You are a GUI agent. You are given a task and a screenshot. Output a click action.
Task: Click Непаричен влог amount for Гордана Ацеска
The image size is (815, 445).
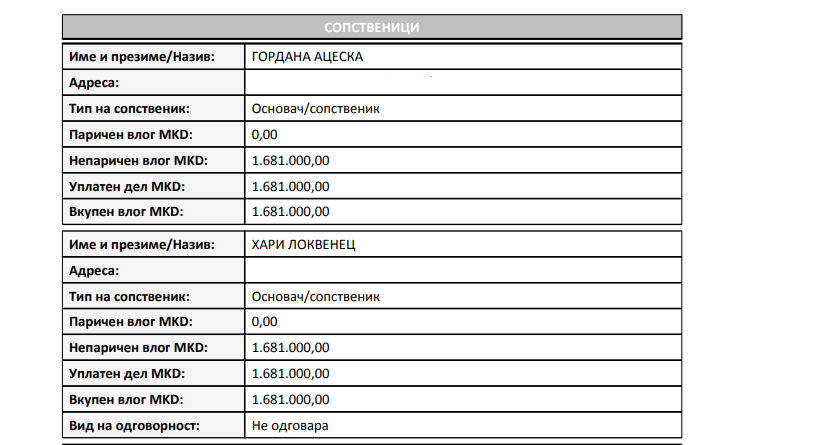coord(291,160)
